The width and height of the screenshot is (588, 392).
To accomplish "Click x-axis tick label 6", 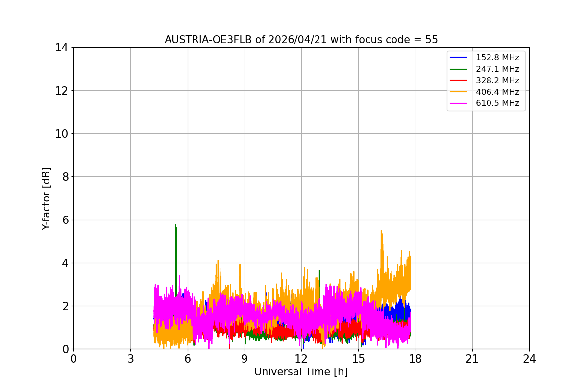I will point(188,359).
